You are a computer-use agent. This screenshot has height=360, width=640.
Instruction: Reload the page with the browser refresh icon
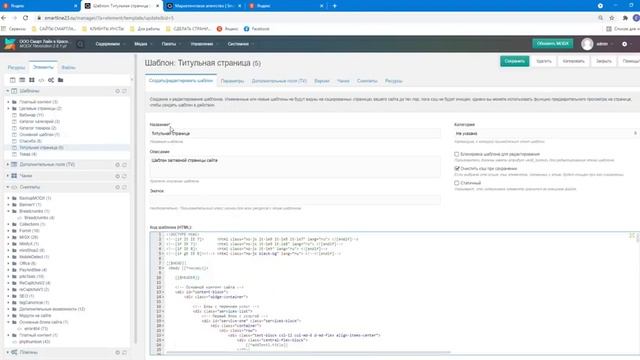26,18
